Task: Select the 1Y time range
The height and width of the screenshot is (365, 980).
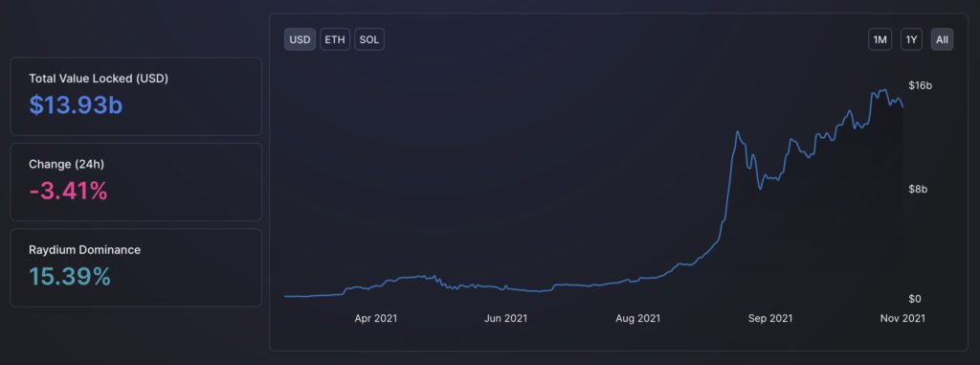Action: point(912,39)
